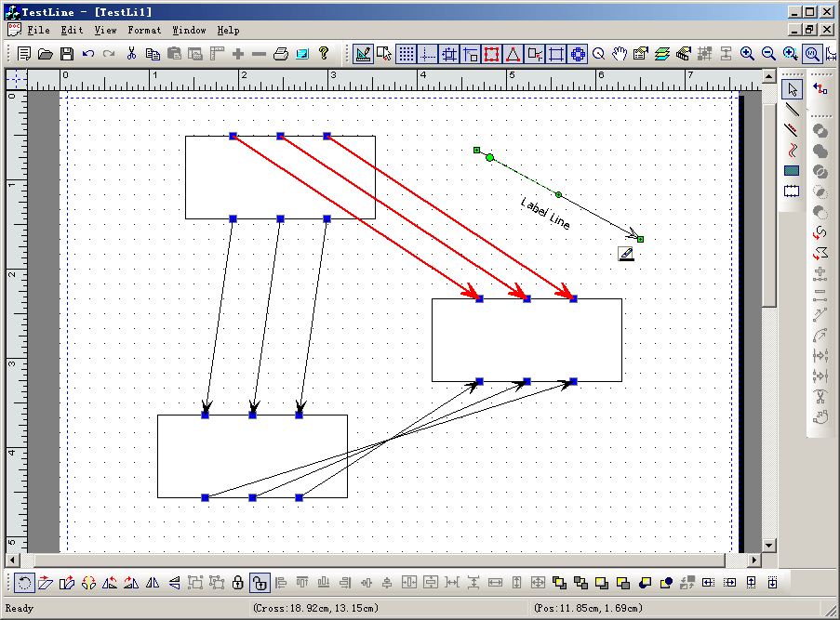Click the free rotate icon in bottom toolbar
This screenshot has width=840, height=620.
click(x=24, y=583)
